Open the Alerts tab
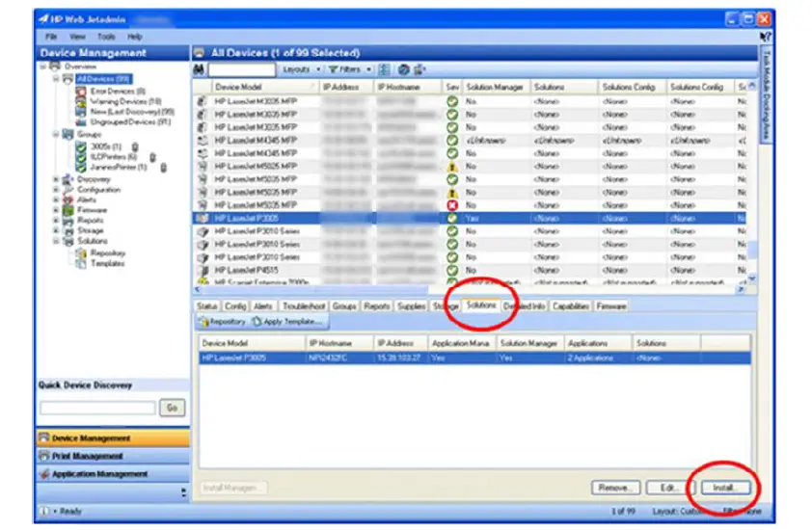 point(263,306)
